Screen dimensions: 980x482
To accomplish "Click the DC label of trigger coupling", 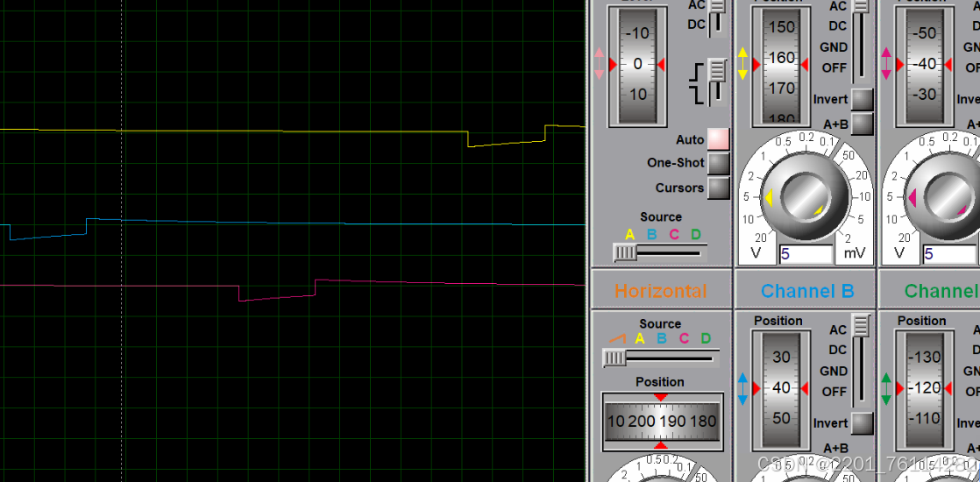I will point(696,25).
